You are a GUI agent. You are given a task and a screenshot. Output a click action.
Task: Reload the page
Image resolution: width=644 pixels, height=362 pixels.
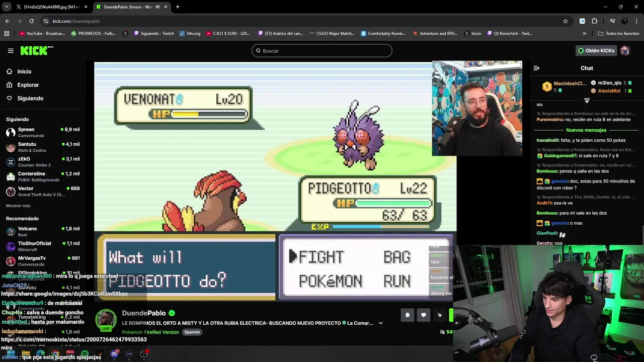coord(31,21)
